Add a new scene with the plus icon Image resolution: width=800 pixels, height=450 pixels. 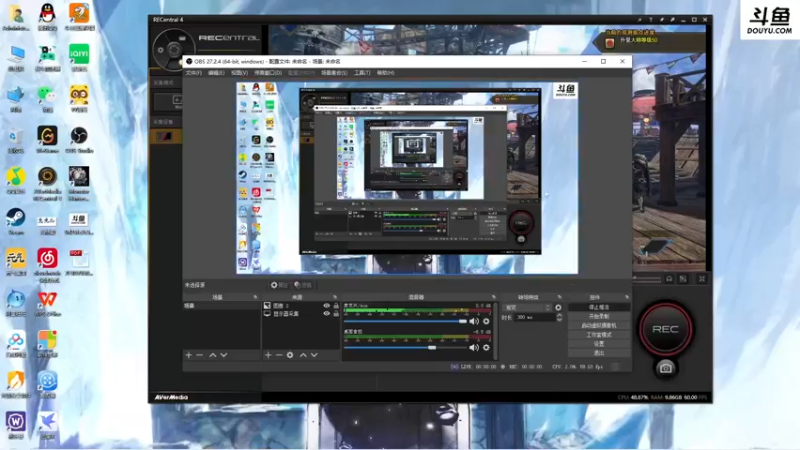pos(189,355)
